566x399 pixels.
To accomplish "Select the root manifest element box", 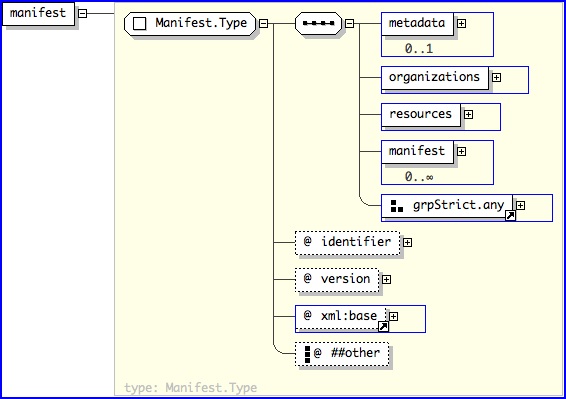I will coord(38,14).
